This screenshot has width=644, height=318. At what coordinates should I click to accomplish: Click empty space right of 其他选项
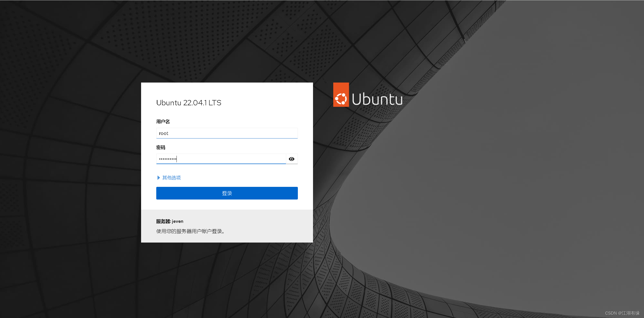click(x=240, y=178)
